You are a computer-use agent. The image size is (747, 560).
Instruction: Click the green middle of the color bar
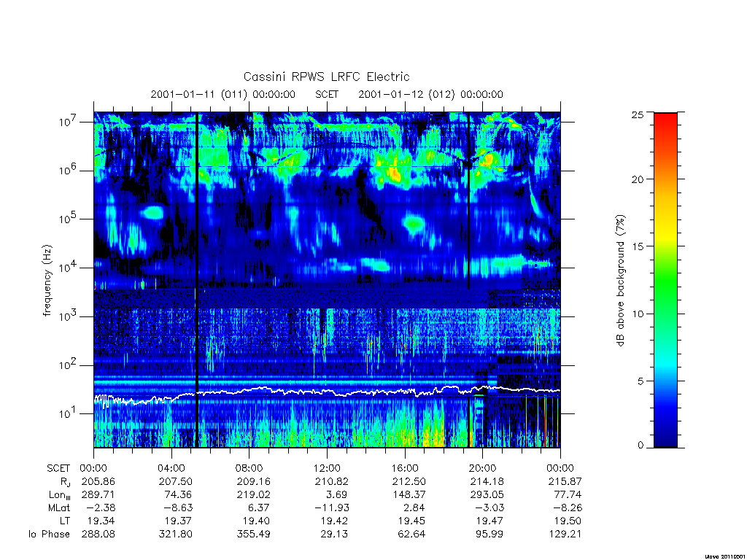point(665,281)
